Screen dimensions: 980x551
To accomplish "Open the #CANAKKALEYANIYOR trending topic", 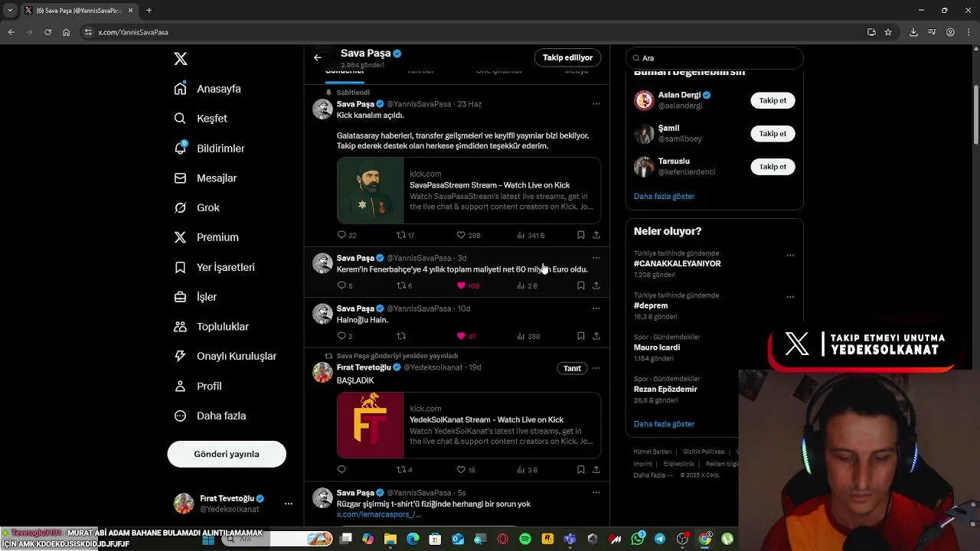I will (678, 263).
